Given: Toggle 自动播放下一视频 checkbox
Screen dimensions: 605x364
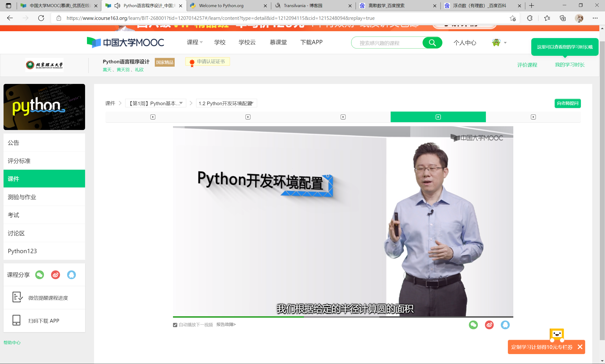Looking at the screenshot, I should tap(175, 325).
